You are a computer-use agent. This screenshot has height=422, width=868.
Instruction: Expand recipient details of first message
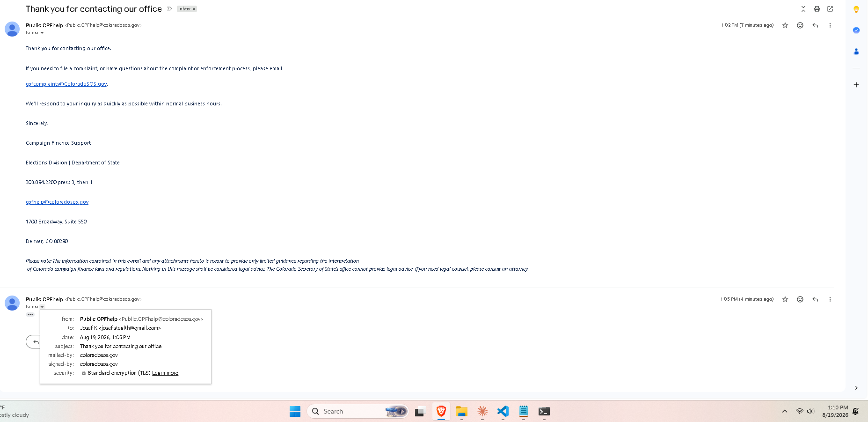(42, 33)
